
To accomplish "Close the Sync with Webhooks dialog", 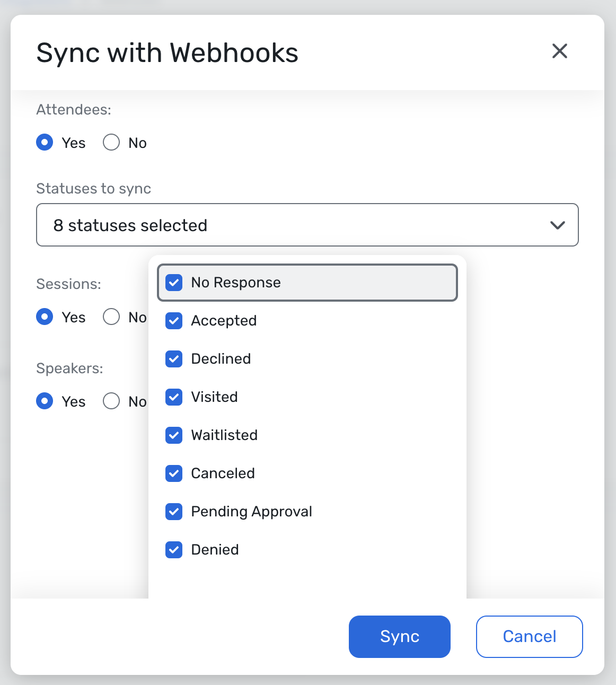I will coord(560,51).
